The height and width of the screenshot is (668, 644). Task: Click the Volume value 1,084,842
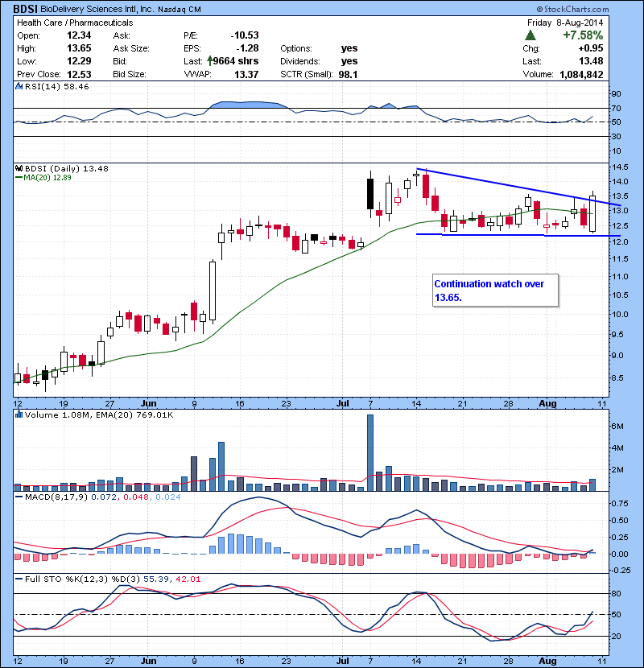(x=581, y=74)
